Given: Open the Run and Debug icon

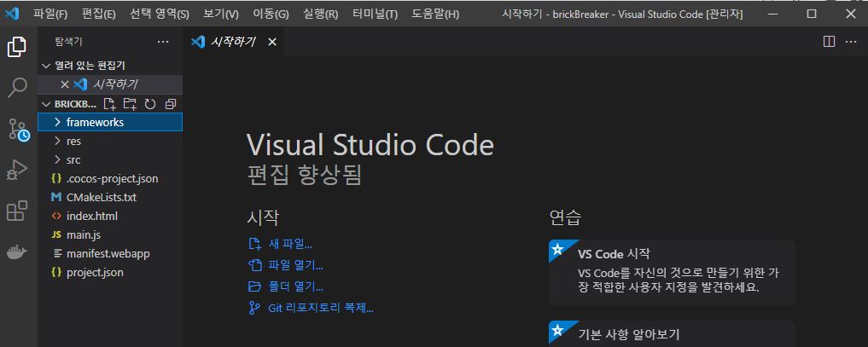Looking at the screenshot, I should [17, 171].
